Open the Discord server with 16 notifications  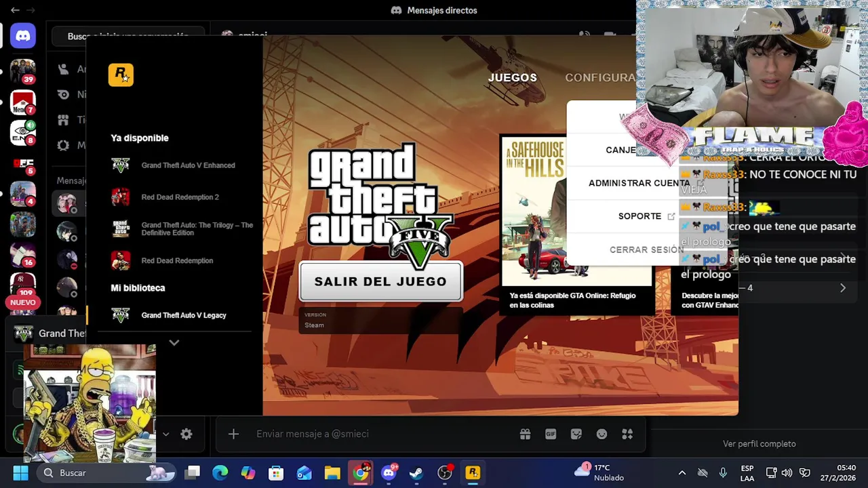coord(22,255)
